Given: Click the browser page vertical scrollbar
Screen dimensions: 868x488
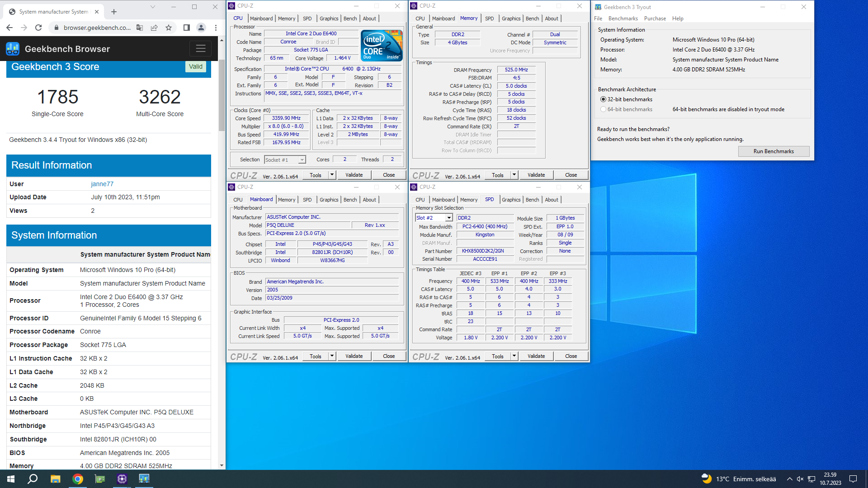Looking at the screenshot, I should 222,95.
